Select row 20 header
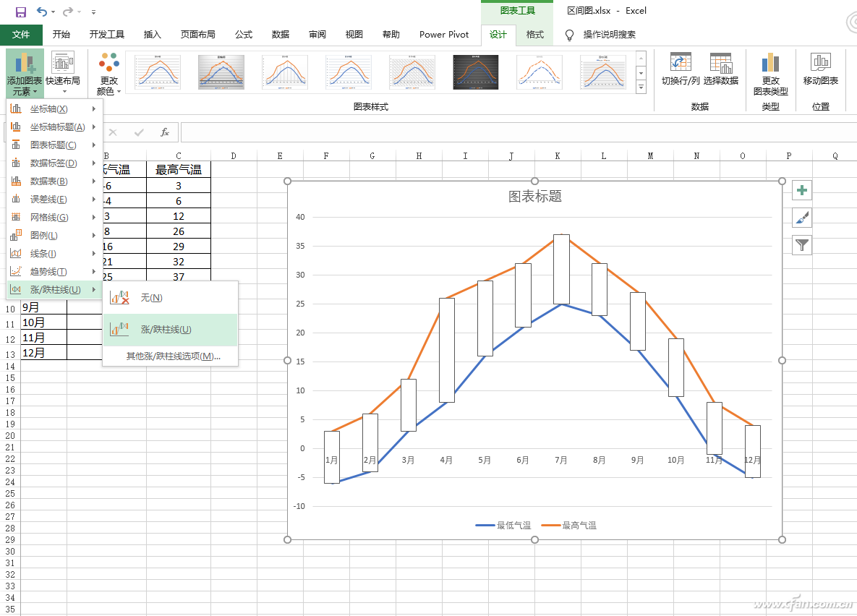The height and width of the screenshot is (616, 857). pos(10,436)
